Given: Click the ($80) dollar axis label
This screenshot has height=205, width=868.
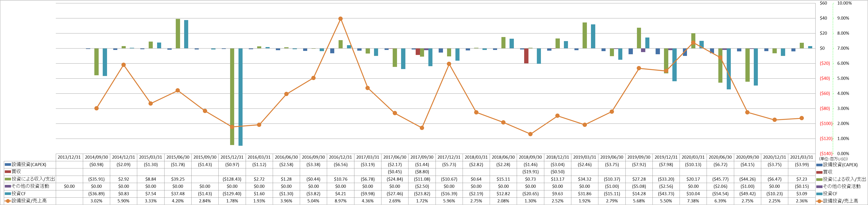Looking at the screenshot, I should [x=825, y=108].
